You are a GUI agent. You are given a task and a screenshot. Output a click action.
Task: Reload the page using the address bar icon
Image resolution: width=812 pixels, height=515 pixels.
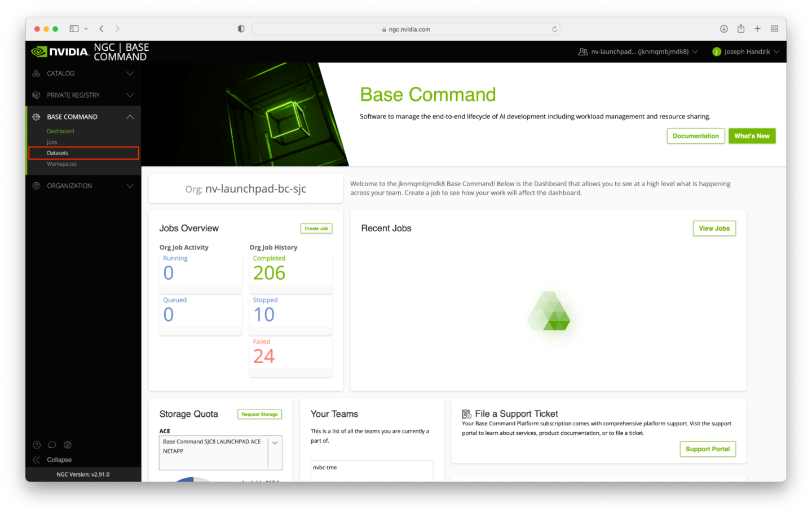(x=554, y=29)
